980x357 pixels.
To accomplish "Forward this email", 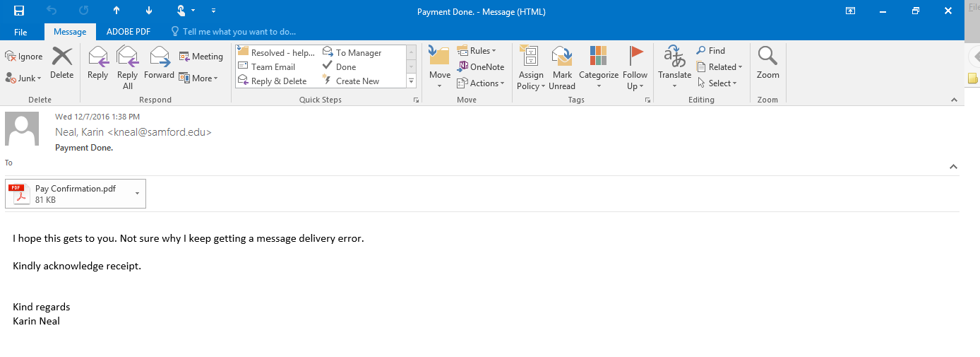I will pyautogui.click(x=160, y=64).
